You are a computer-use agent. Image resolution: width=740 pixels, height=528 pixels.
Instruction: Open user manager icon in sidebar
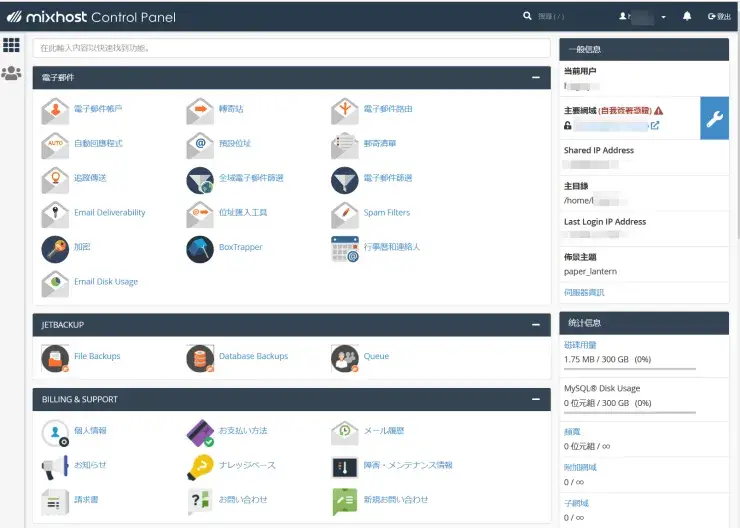click(11, 73)
